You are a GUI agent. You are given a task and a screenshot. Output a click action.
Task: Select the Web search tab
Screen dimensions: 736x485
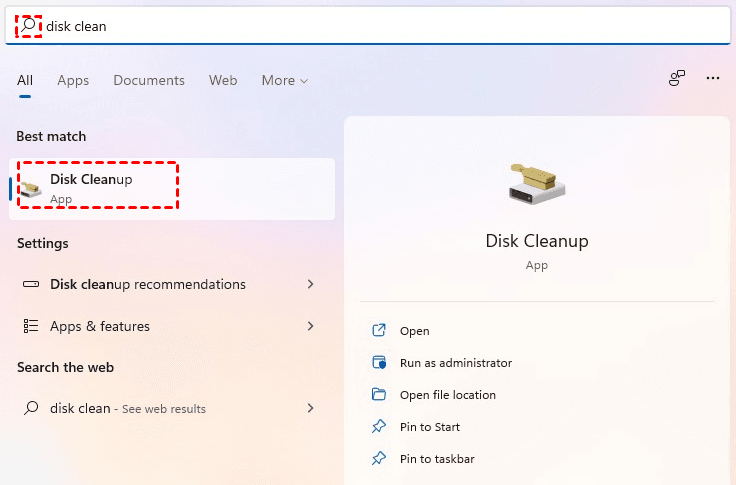(x=223, y=80)
